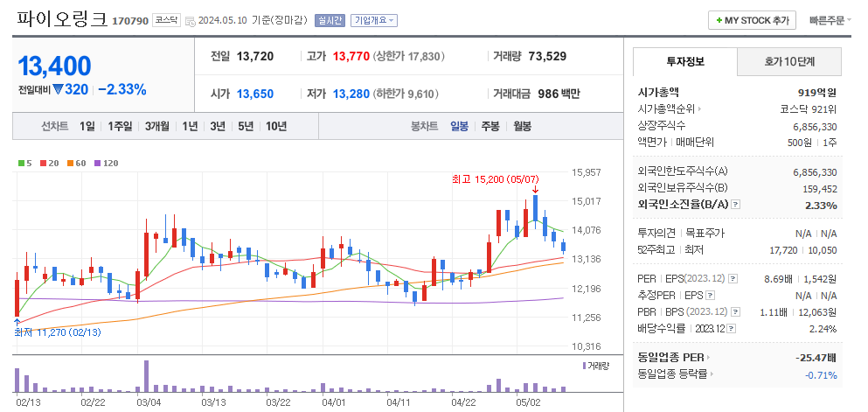Select the 월봉 candlestick chart
This screenshot has height=412, width=868.
(x=522, y=126)
